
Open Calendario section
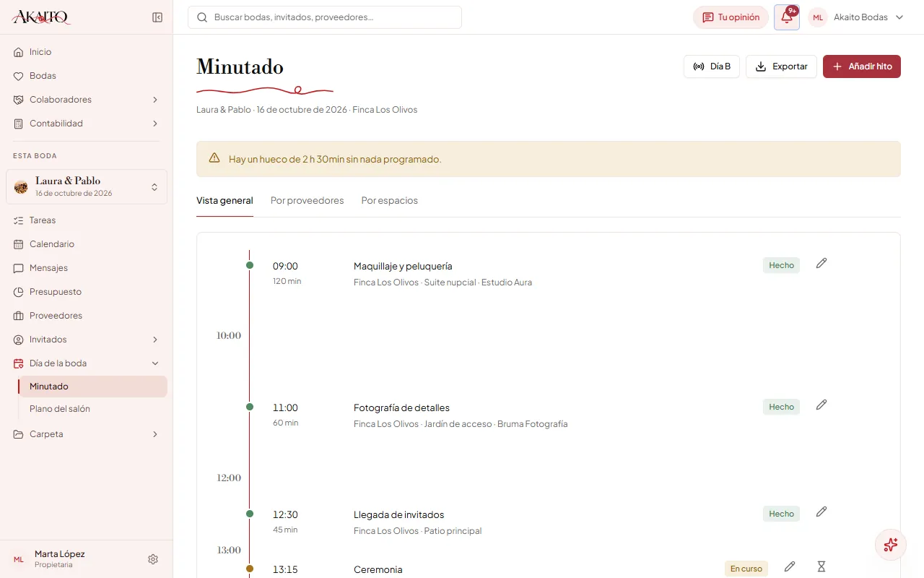[87, 244]
